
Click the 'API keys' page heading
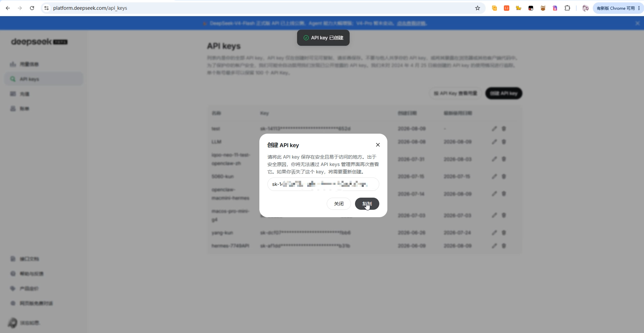point(224,46)
